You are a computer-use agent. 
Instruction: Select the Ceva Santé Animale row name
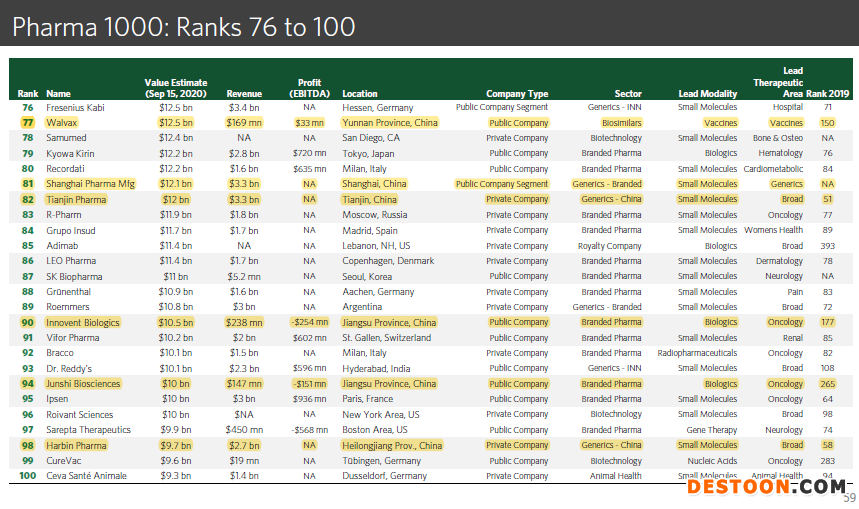coord(86,476)
